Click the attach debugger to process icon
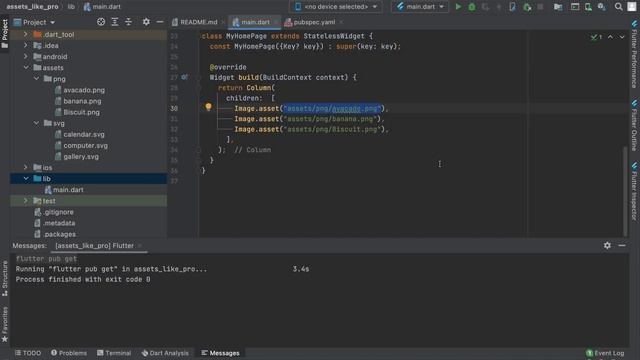The width and height of the screenshot is (640, 360). [x=527, y=7]
